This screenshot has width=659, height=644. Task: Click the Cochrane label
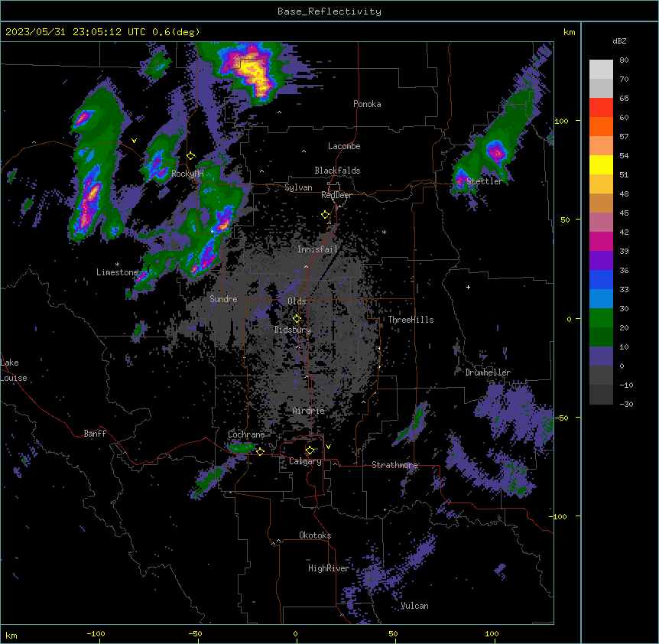pyautogui.click(x=246, y=434)
